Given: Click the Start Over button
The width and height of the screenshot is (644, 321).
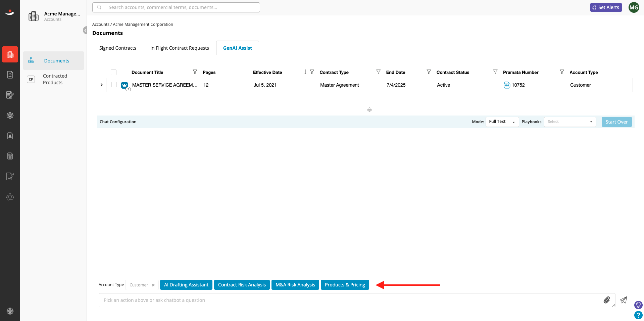Looking at the screenshot, I should 616,122.
